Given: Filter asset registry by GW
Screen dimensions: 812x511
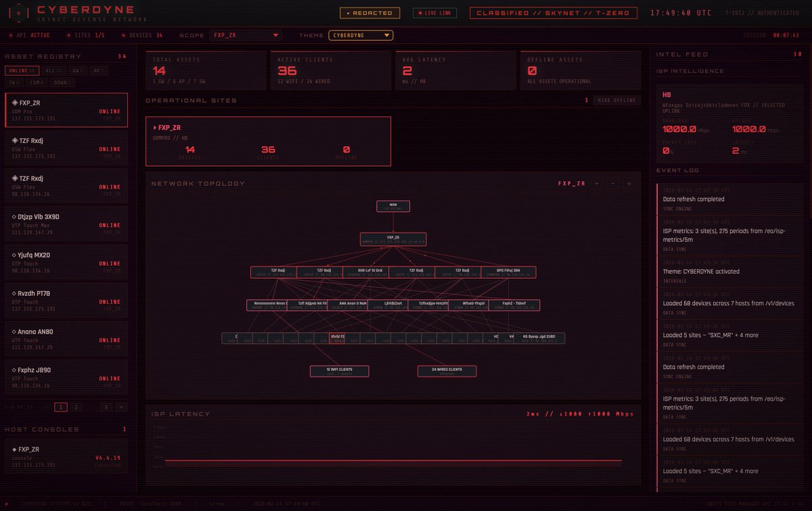Looking at the screenshot, I should point(77,70).
